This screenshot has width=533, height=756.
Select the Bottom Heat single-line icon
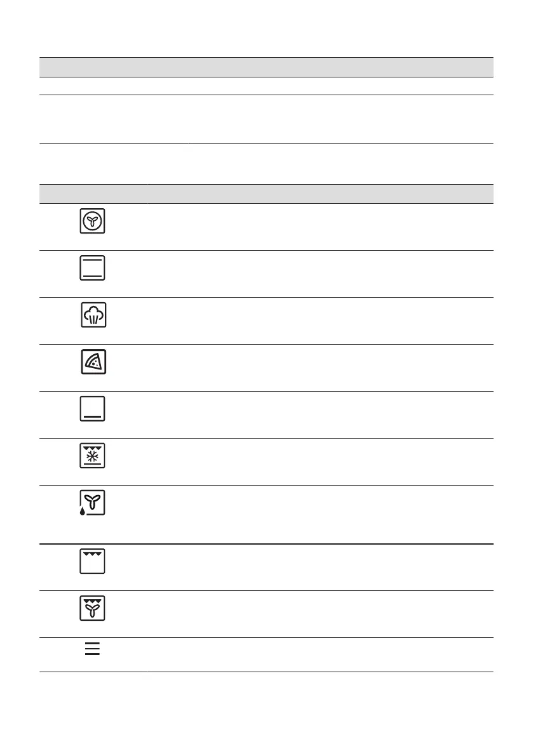(x=93, y=409)
